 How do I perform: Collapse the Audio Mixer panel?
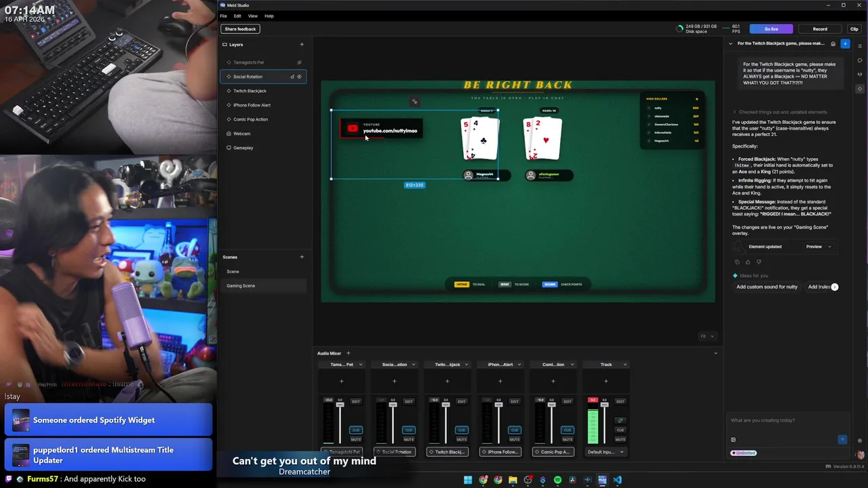(x=715, y=353)
